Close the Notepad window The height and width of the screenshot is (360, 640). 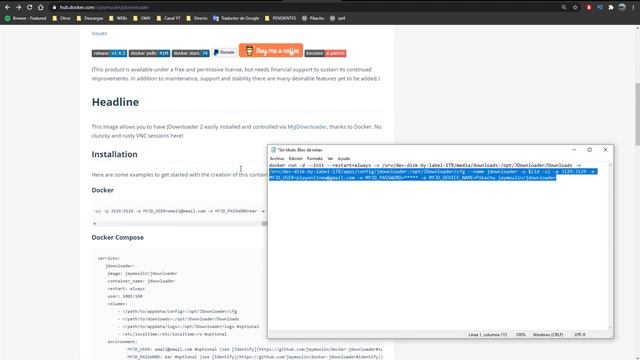pos(605,150)
